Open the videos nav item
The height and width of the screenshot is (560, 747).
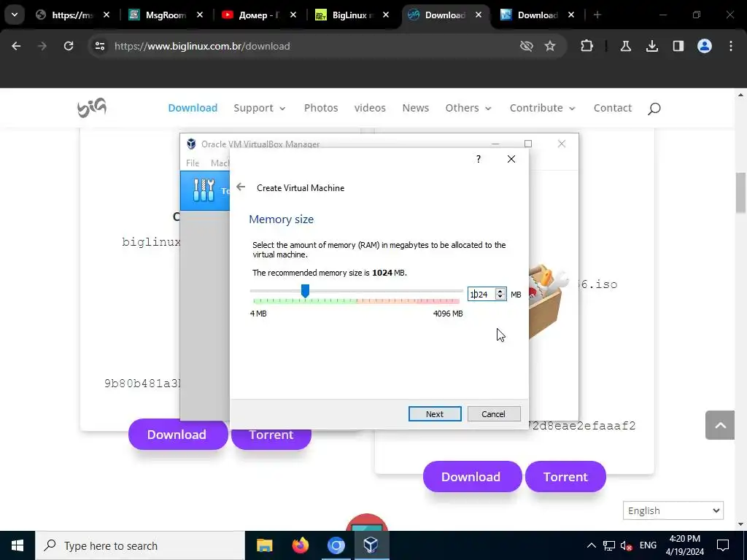tap(370, 108)
